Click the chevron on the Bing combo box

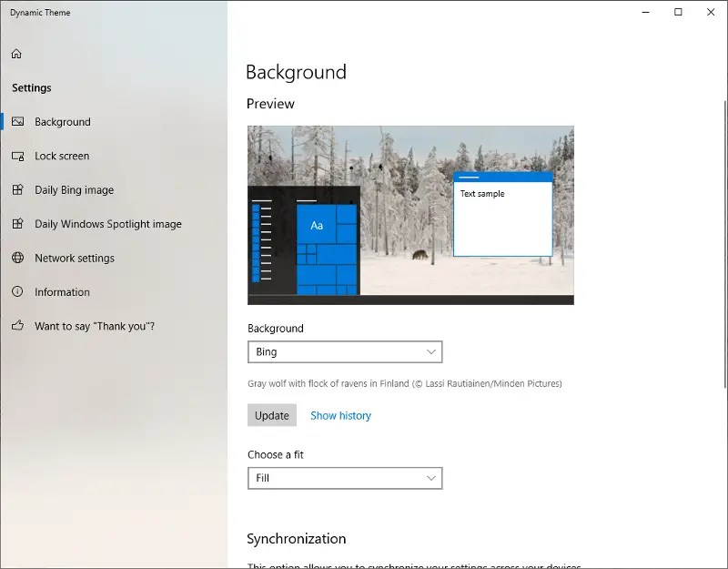click(430, 351)
